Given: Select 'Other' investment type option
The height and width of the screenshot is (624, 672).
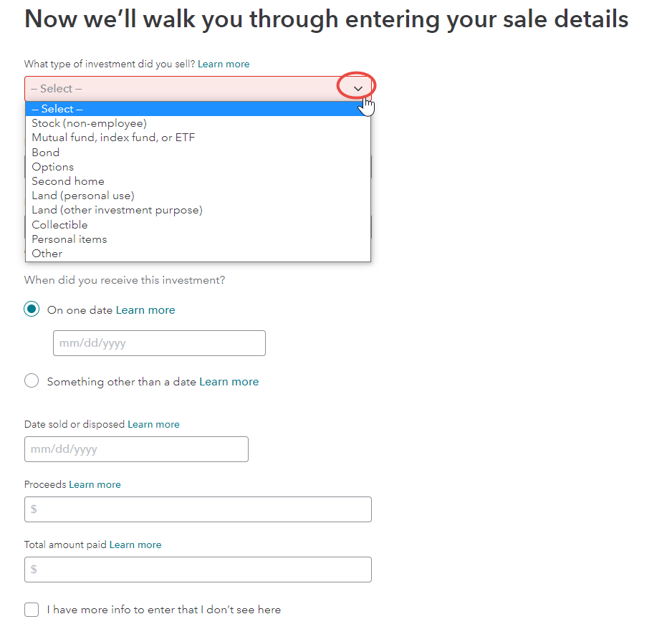Looking at the screenshot, I should click(47, 254).
